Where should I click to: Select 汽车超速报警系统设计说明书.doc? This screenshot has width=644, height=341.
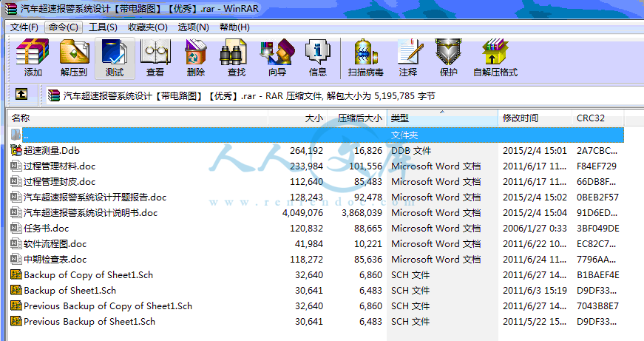coord(90,213)
